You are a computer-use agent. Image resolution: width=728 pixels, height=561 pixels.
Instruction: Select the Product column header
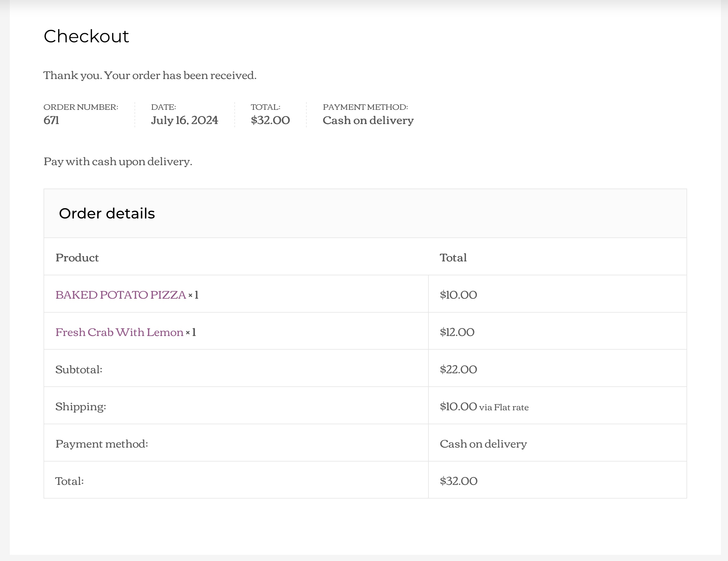pyautogui.click(x=77, y=258)
